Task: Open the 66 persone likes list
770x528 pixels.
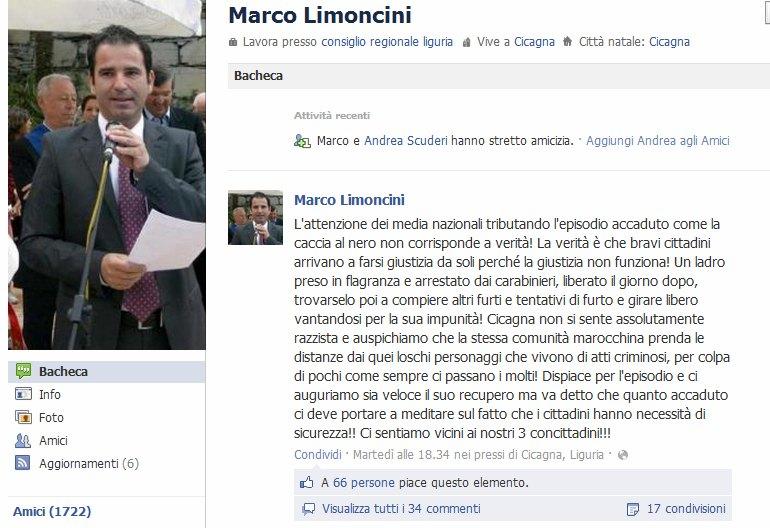Action: (363, 482)
